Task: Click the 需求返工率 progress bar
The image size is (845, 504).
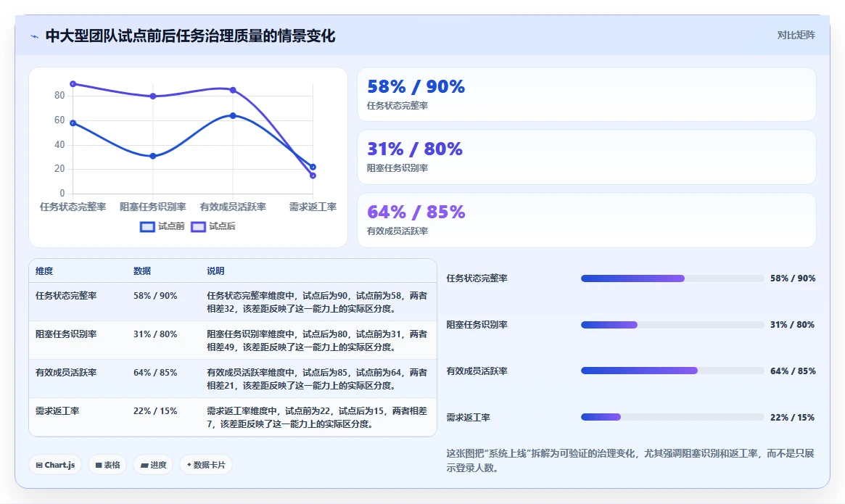Action: tap(672, 417)
